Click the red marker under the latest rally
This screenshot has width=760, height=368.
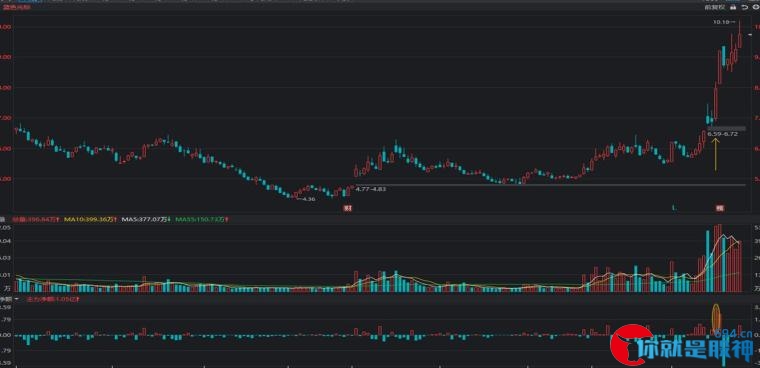(x=720, y=208)
